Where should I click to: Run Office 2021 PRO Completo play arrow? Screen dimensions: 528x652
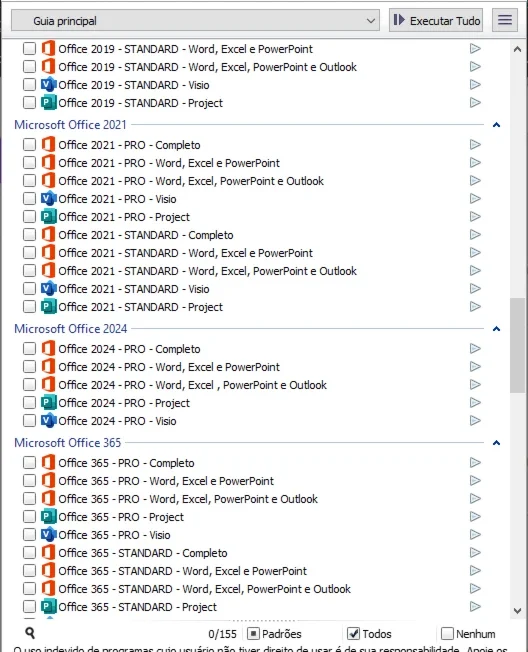475,145
